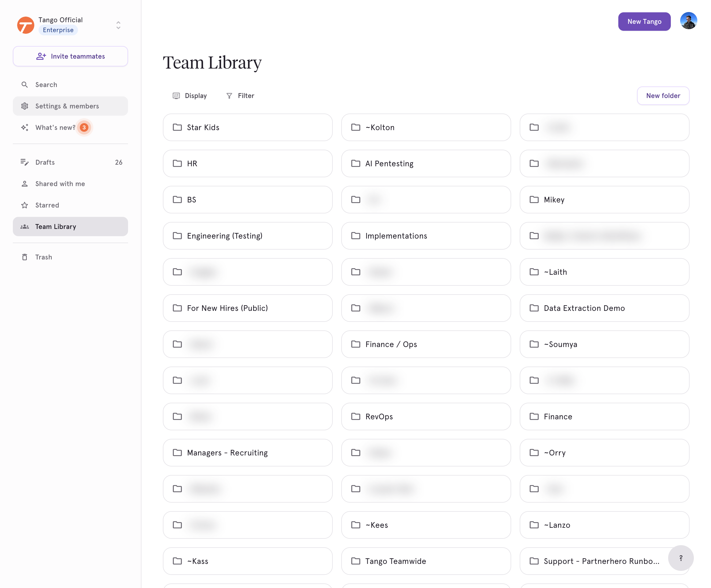Open the ~Kass folder

click(248, 561)
